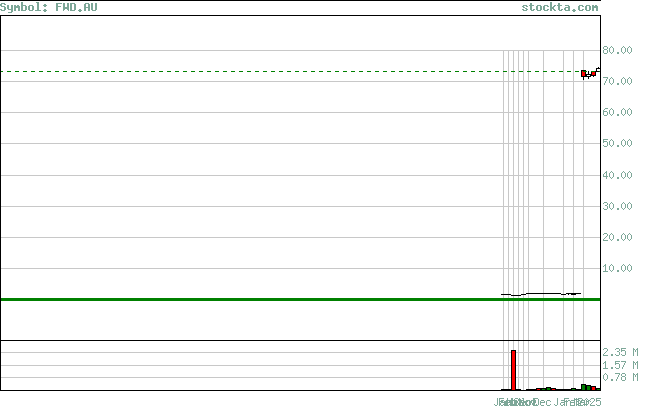Click the 2.35 M volume axis label

click(620, 352)
